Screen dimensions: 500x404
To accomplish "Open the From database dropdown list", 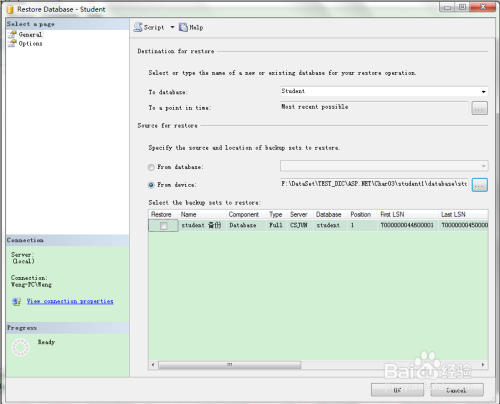I will [483, 166].
